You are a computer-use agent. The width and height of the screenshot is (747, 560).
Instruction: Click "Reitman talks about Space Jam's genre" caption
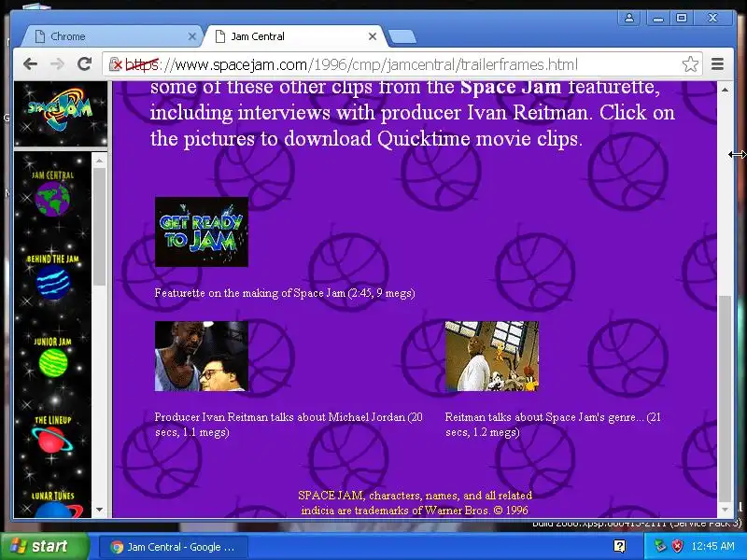pyautogui.click(x=553, y=425)
